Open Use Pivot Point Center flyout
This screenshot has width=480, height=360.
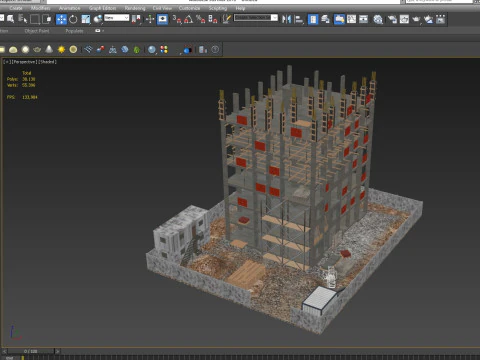pos(136,19)
